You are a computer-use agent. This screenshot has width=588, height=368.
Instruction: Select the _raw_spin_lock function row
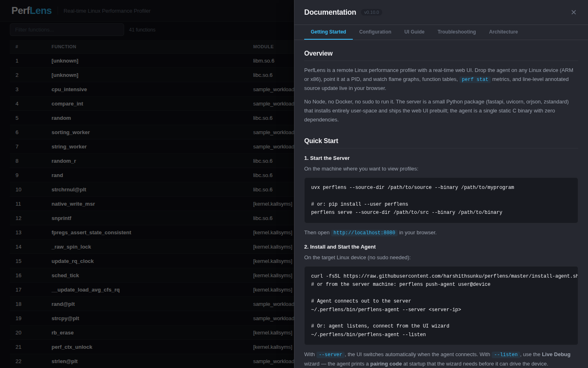pos(152,247)
